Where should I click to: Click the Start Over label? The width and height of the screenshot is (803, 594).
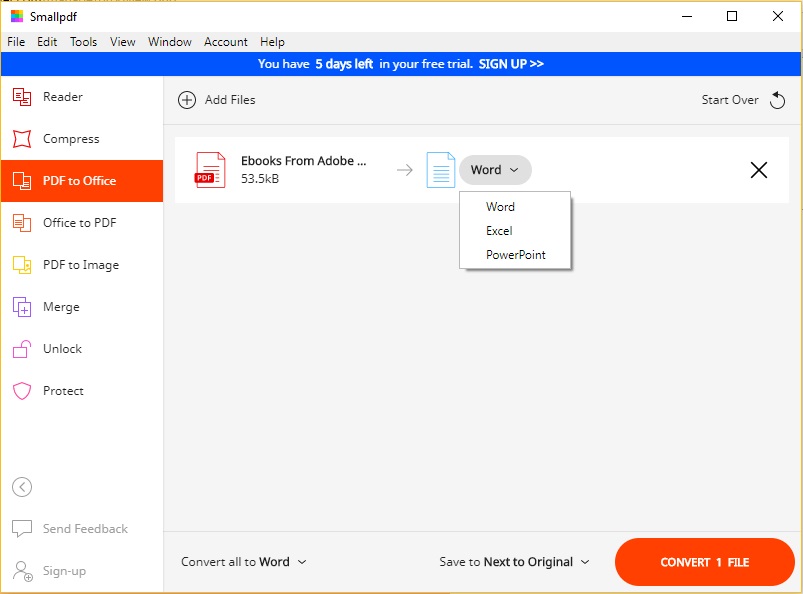coord(730,100)
